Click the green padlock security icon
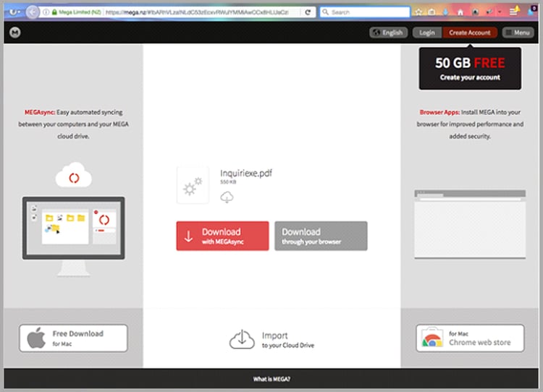The width and height of the screenshot is (543, 392). pyautogui.click(x=54, y=12)
